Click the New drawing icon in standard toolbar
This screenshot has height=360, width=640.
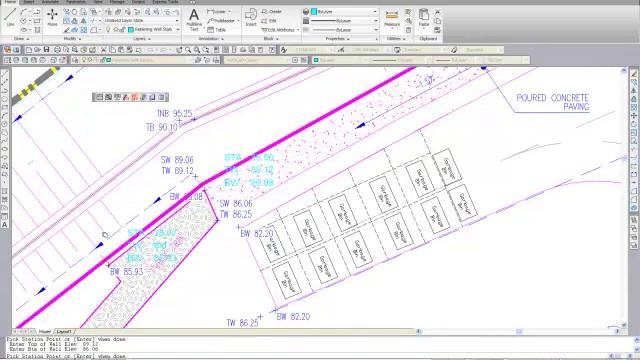(x=29, y=50)
